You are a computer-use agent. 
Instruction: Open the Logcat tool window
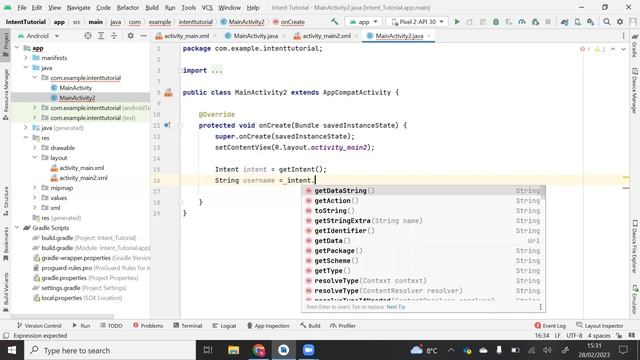224,326
